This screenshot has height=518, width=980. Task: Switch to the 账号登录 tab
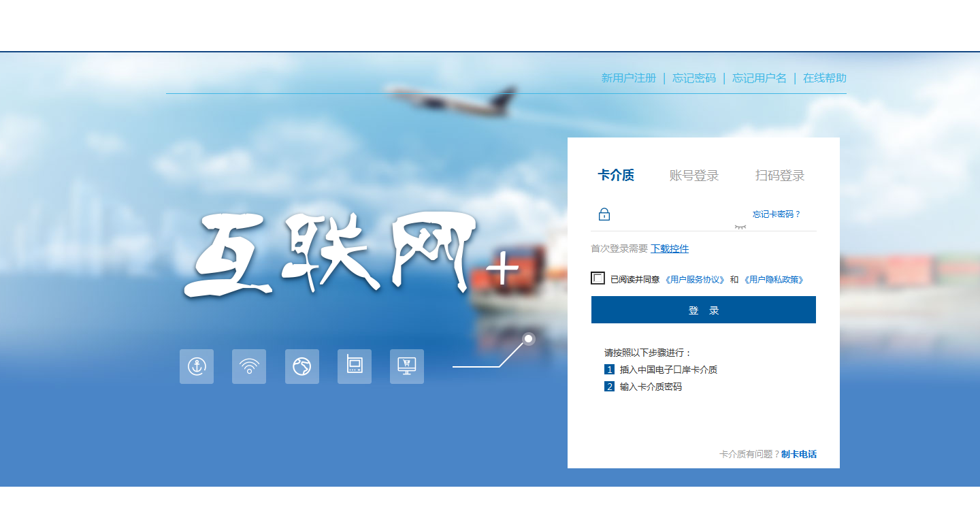click(x=693, y=175)
